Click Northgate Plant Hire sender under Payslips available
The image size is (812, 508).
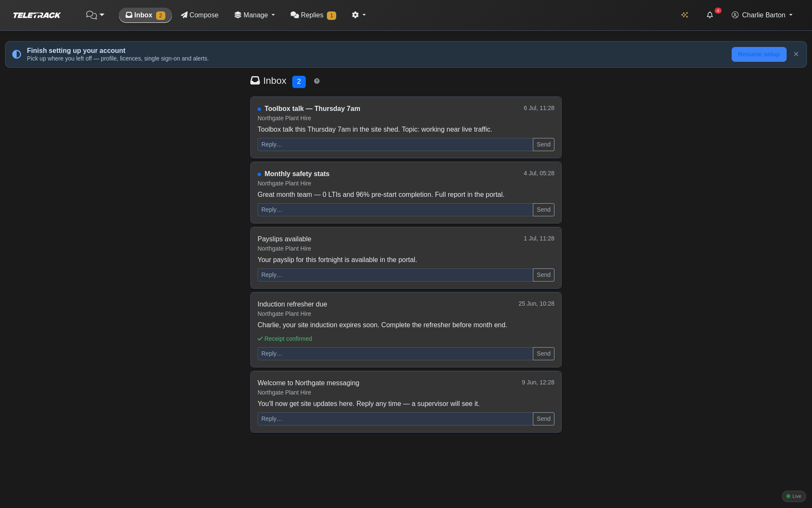[x=284, y=249]
